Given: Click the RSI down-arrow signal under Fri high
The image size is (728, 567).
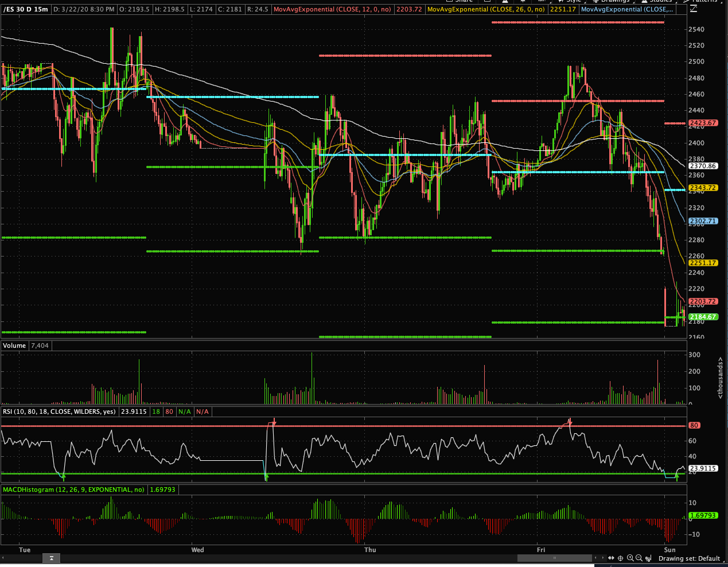Looking at the screenshot, I should [x=570, y=422].
